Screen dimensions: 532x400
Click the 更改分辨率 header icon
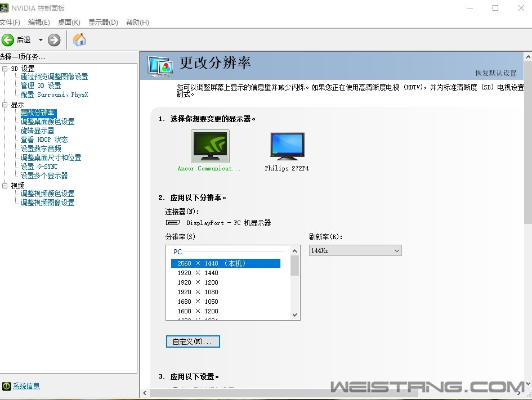click(160, 66)
